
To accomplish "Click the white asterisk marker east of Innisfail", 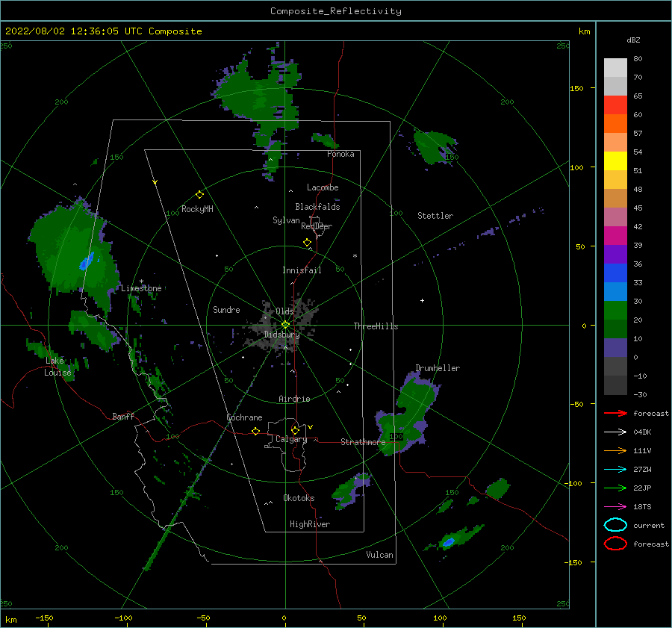I will point(355,256).
